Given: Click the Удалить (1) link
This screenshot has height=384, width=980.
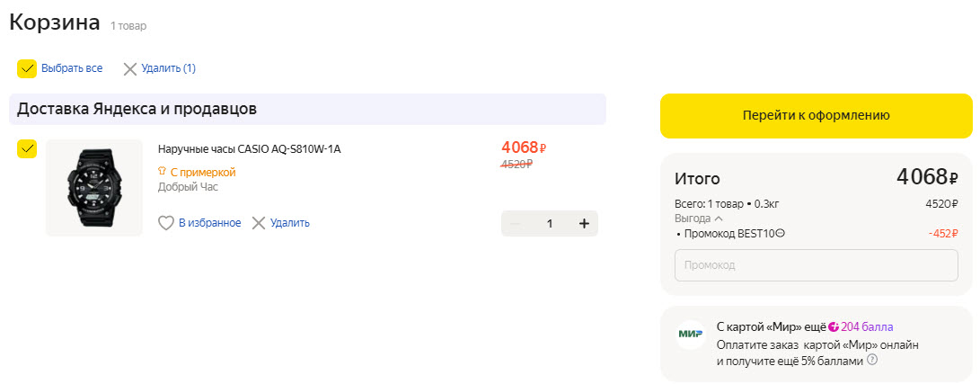Looking at the screenshot, I should tap(168, 68).
